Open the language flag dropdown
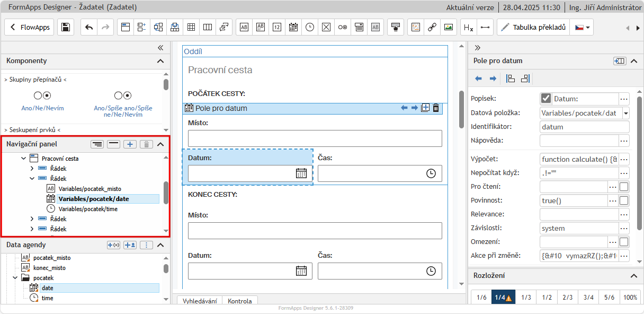This screenshot has width=644, height=314. point(582,27)
